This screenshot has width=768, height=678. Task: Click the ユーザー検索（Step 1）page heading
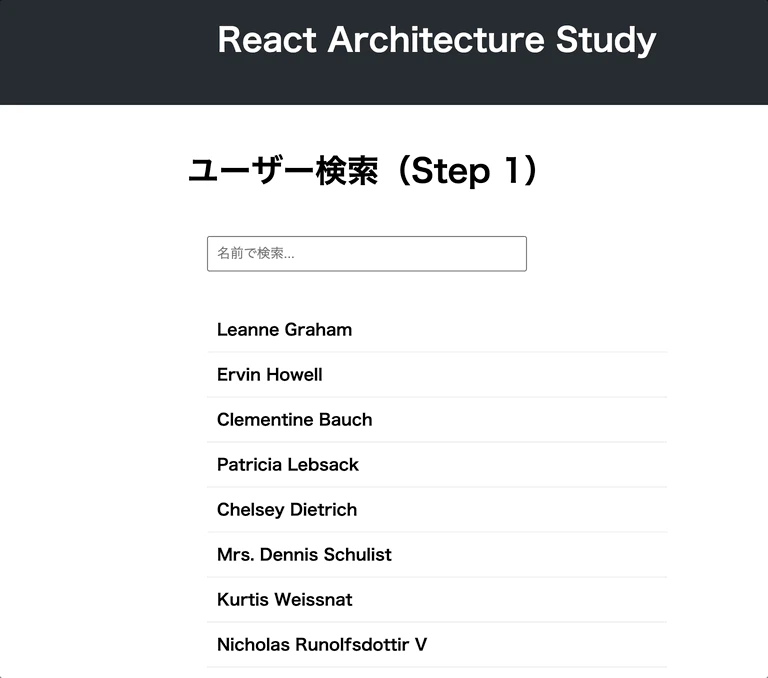363,170
